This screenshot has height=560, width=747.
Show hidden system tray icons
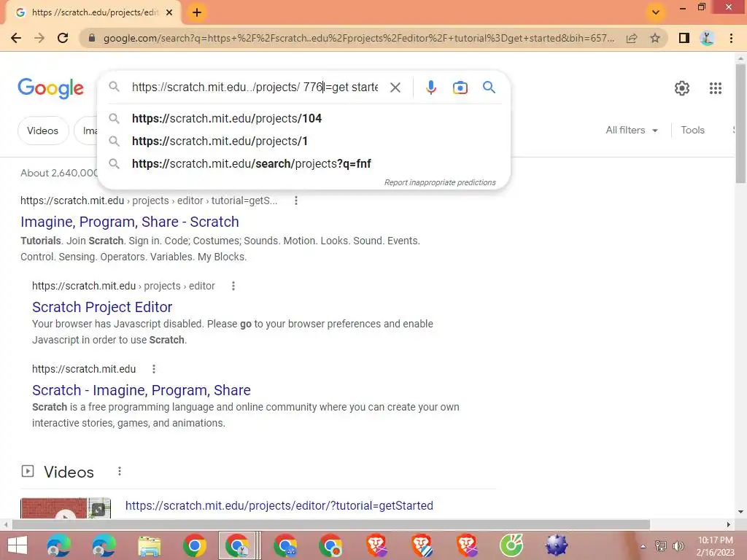click(x=643, y=546)
